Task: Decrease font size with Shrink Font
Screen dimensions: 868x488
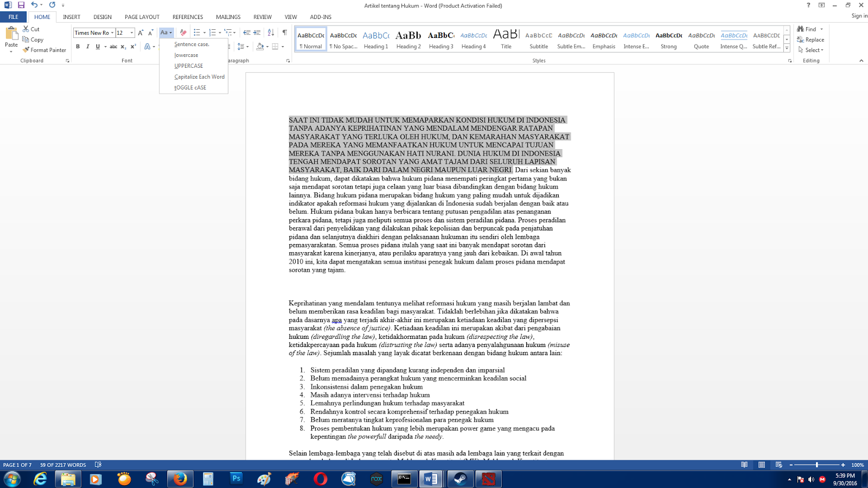Action: (x=150, y=33)
